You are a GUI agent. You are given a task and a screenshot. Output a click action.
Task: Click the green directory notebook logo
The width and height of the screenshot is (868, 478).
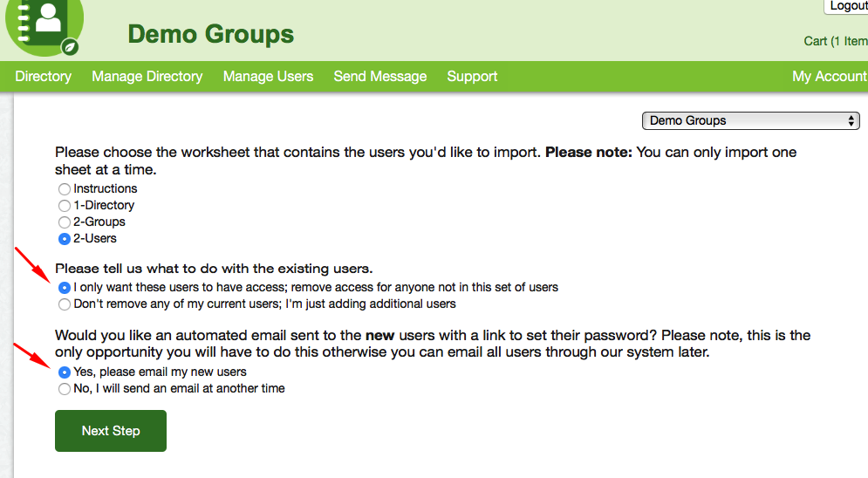coord(41,24)
